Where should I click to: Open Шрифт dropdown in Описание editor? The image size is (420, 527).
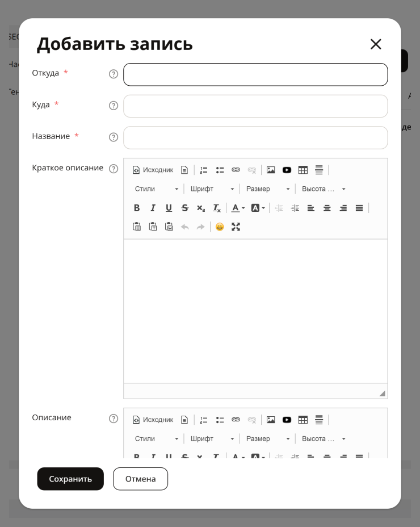pos(212,438)
